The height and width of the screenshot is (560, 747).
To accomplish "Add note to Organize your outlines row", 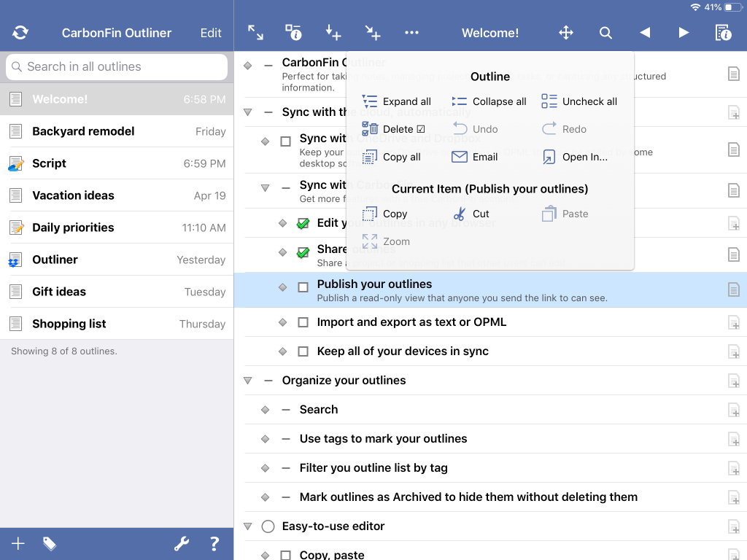I will click(x=734, y=381).
